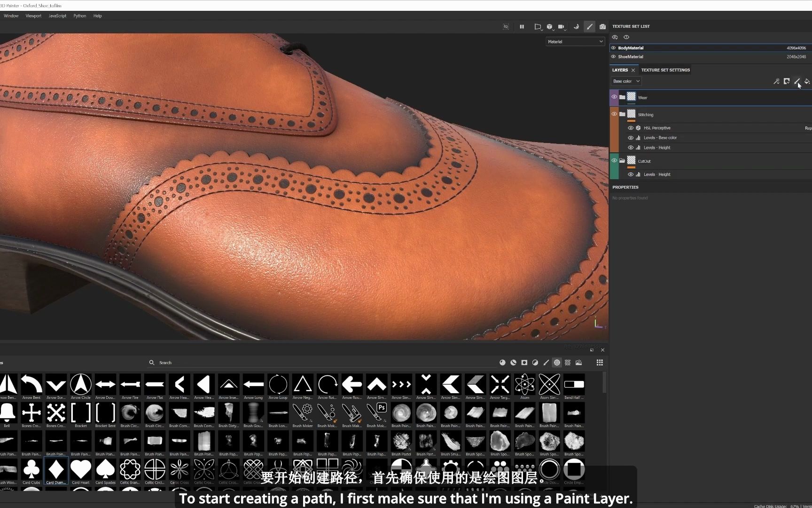Hide the Stitching layer group

tap(614, 114)
